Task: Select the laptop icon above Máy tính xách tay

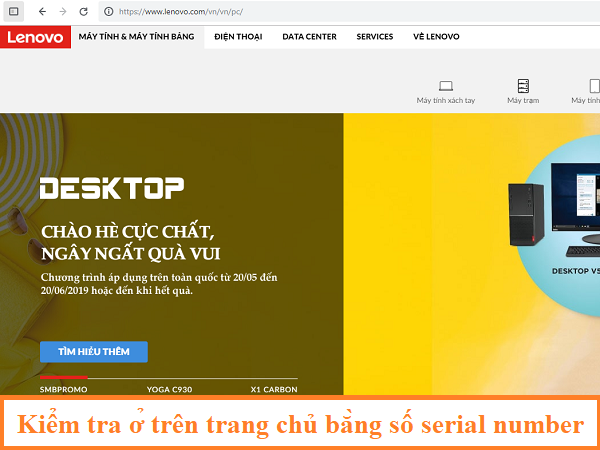Action: [x=446, y=86]
